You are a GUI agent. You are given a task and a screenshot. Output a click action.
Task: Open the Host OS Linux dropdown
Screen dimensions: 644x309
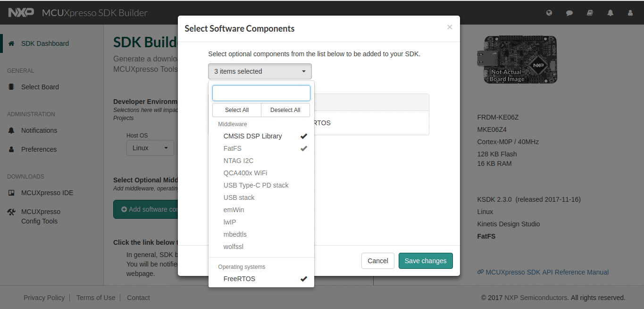pos(150,148)
